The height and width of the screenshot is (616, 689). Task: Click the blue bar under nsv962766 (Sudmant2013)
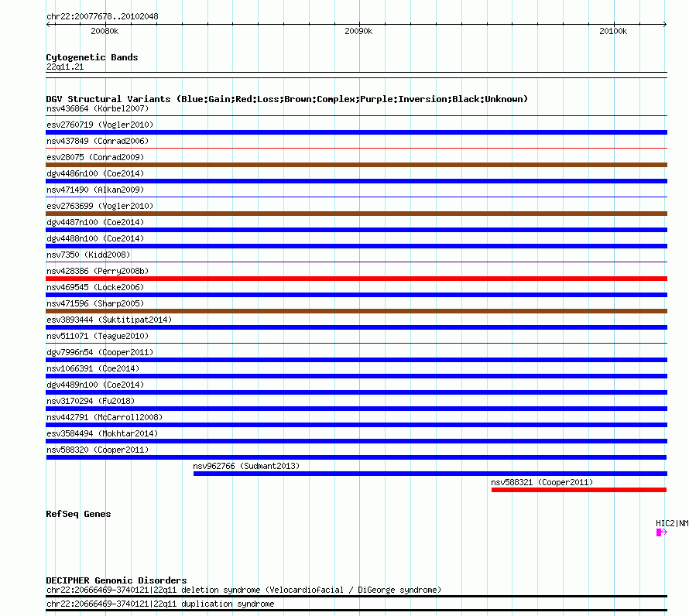point(430,474)
